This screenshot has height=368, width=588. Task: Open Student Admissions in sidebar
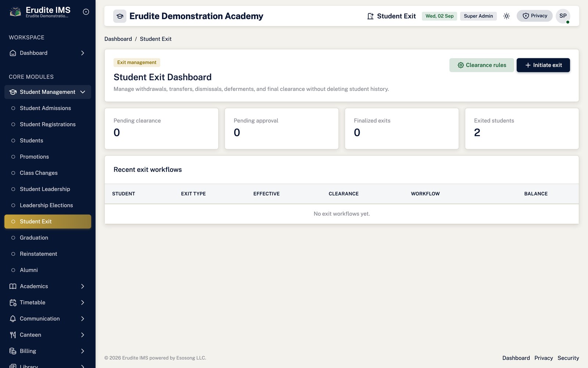[x=48, y=108]
